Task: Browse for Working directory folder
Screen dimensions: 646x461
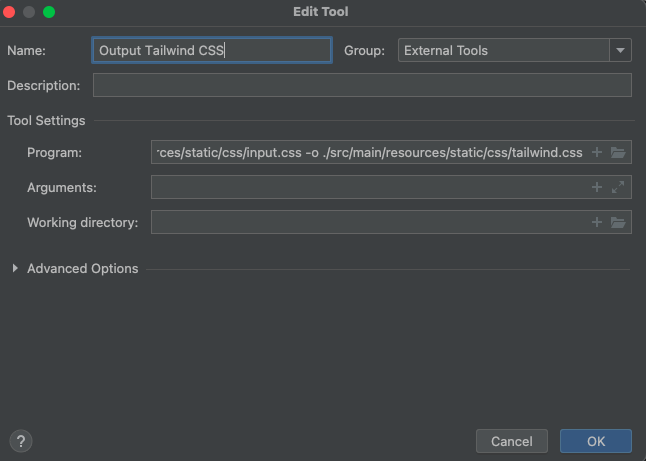Action: 618,222
